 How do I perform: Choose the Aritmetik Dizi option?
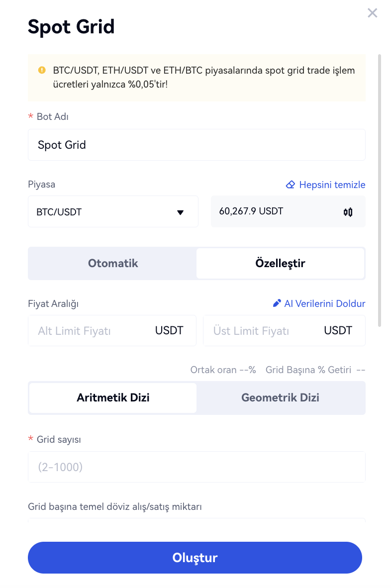(x=113, y=397)
